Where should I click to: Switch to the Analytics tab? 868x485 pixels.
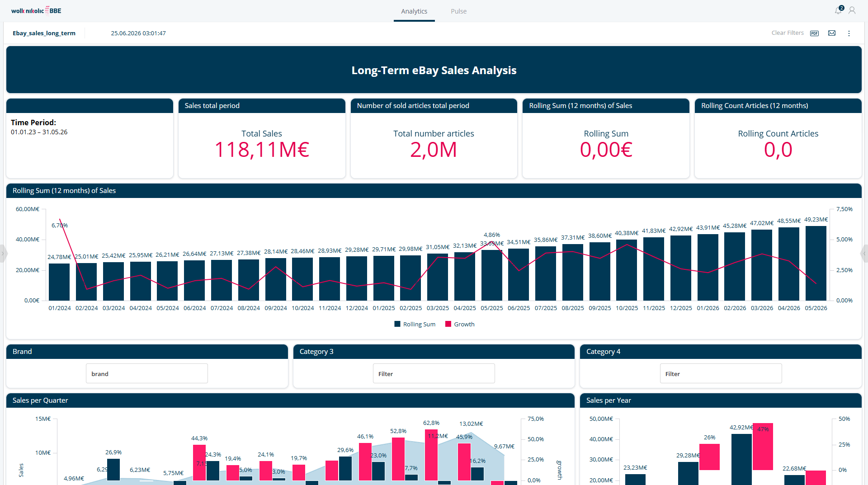click(x=414, y=11)
